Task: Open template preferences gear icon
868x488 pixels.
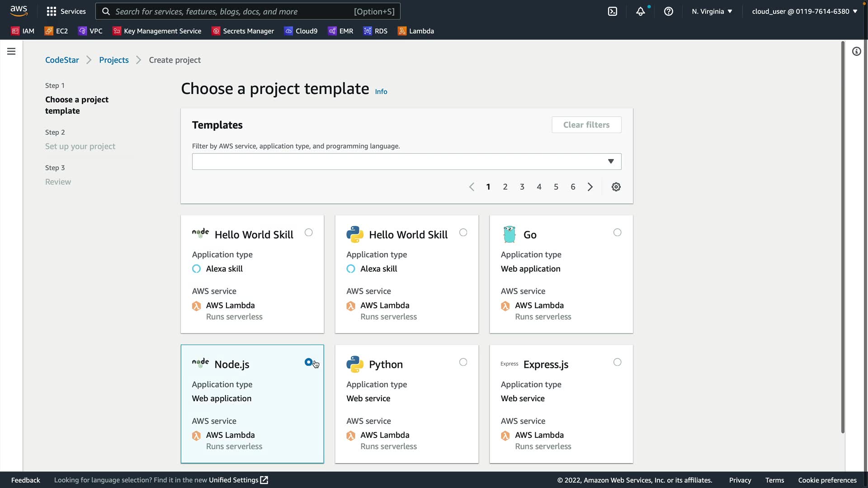Action: click(x=616, y=187)
